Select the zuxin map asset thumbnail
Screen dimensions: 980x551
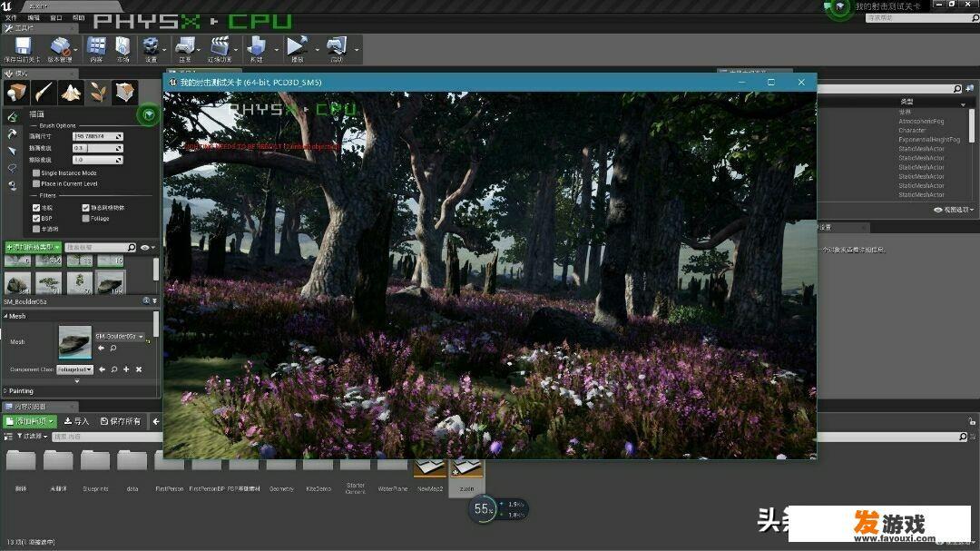(467, 477)
